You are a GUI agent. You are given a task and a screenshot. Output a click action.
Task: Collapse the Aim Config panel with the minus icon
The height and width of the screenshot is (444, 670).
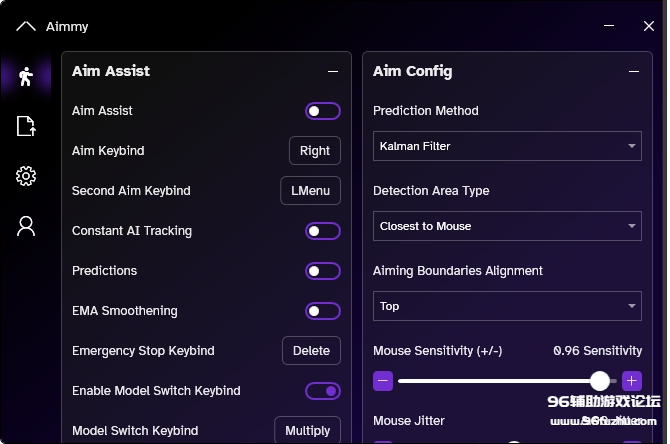click(632, 72)
